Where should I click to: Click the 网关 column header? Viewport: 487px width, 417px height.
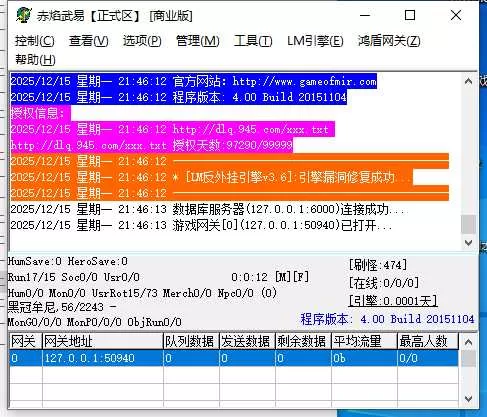coord(26,341)
